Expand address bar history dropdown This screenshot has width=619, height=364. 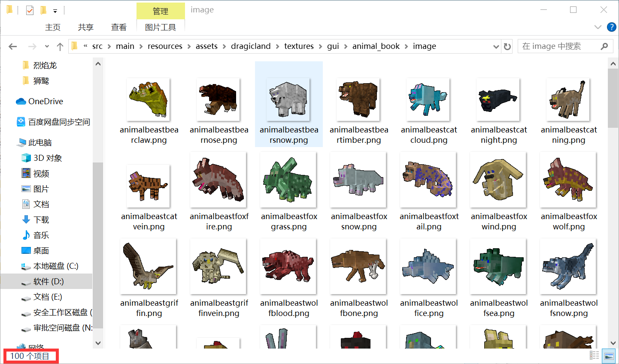[496, 46]
